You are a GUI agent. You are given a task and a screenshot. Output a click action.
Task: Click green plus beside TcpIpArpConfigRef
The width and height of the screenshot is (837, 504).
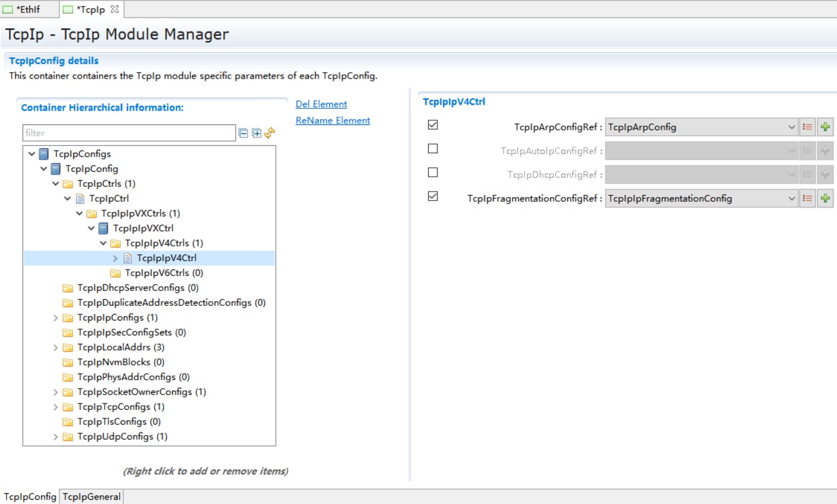pyautogui.click(x=825, y=127)
